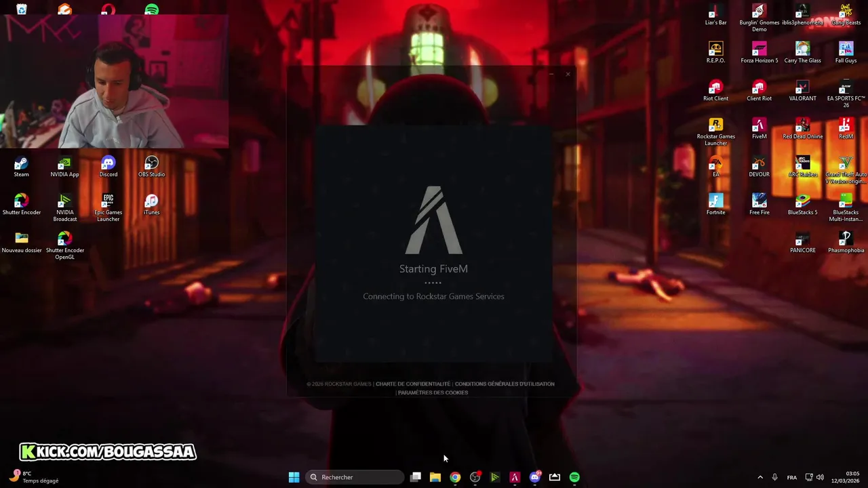Switch to Google Chrome on taskbar
This screenshot has width=868, height=488.
(x=455, y=477)
